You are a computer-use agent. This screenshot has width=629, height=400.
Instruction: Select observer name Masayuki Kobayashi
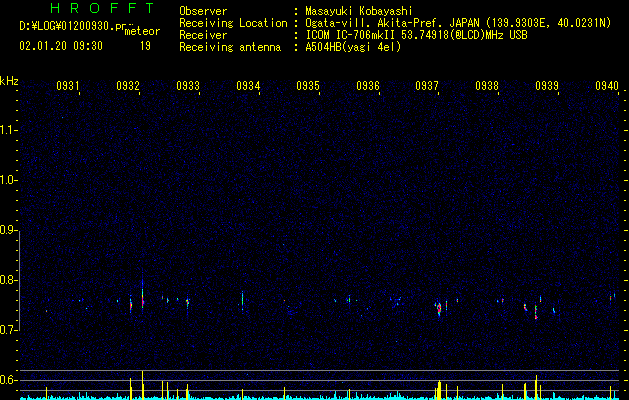(359, 11)
